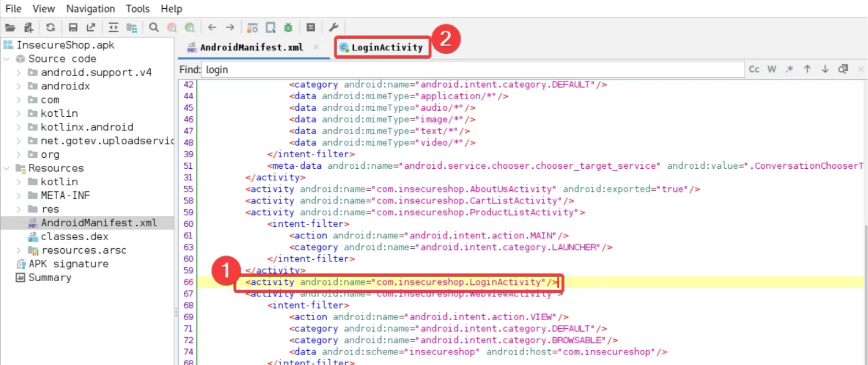Image resolution: width=868 pixels, height=365 pixels.
Task: Click the Open file toolbar icon
Action: (x=10, y=27)
